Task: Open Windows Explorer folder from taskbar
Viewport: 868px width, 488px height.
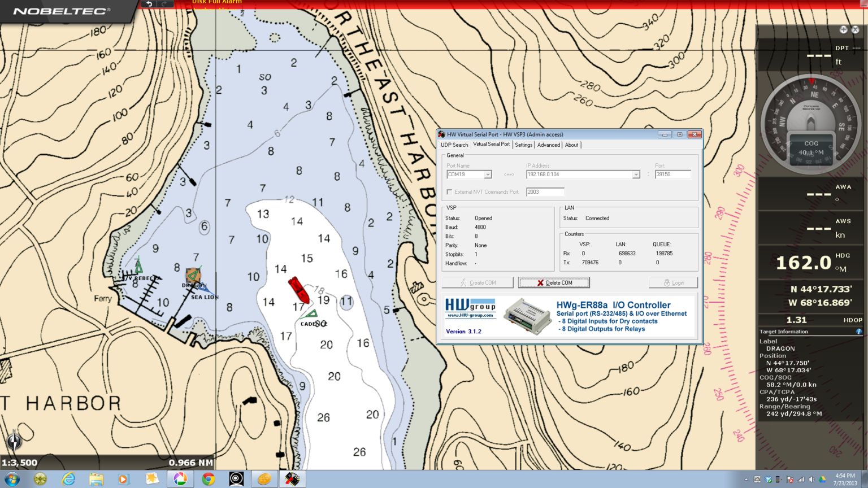Action: pos(97,480)
